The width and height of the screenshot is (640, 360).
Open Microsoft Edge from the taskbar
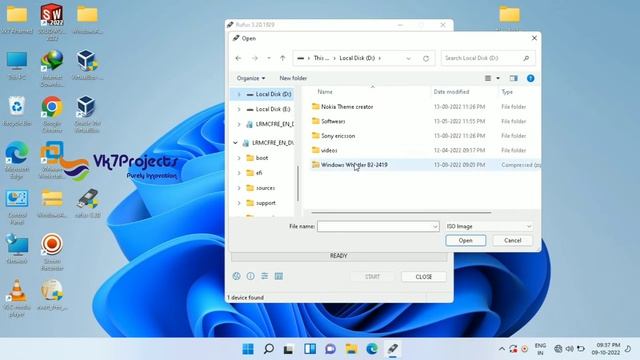click(372, 349)
